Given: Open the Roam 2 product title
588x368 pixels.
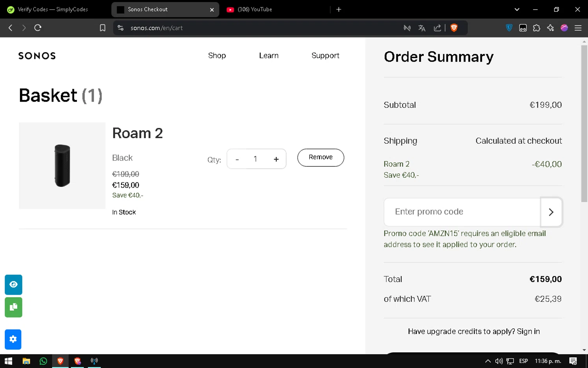Looking at the screenshot, I should (x=138, y=133).
